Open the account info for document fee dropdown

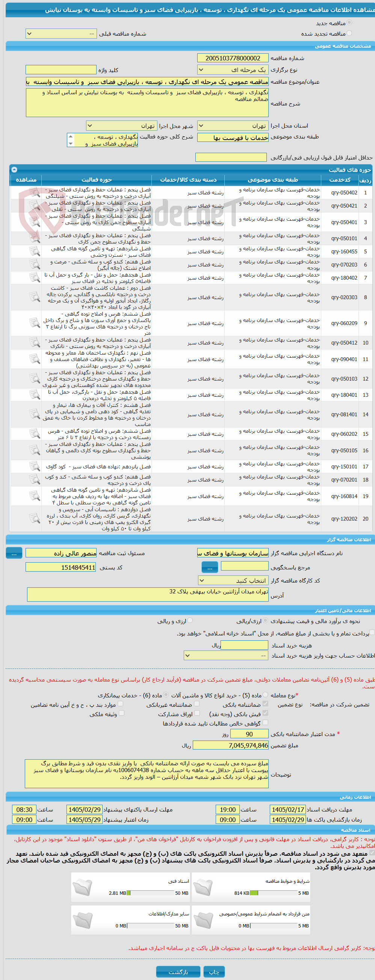tap(226, 656)
